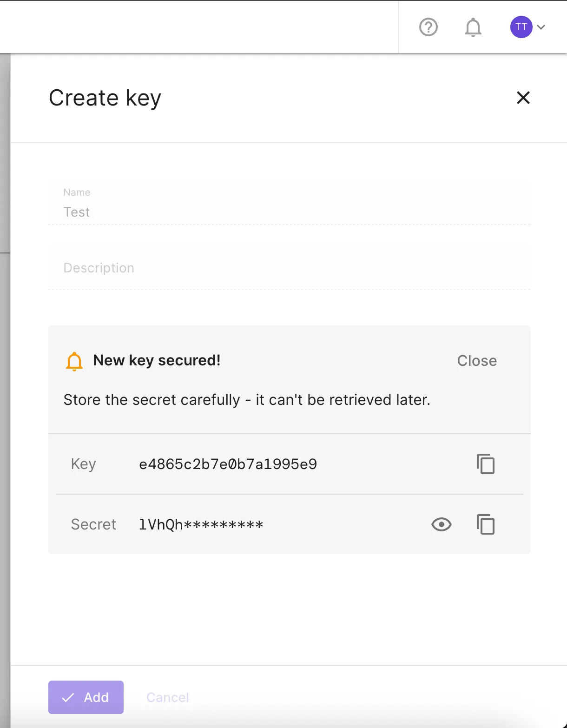The width and height of the screenshot is (567, 728).
Task: Select the key string e4865c2b7e0b7a1995e9
Action: (228, 464)
